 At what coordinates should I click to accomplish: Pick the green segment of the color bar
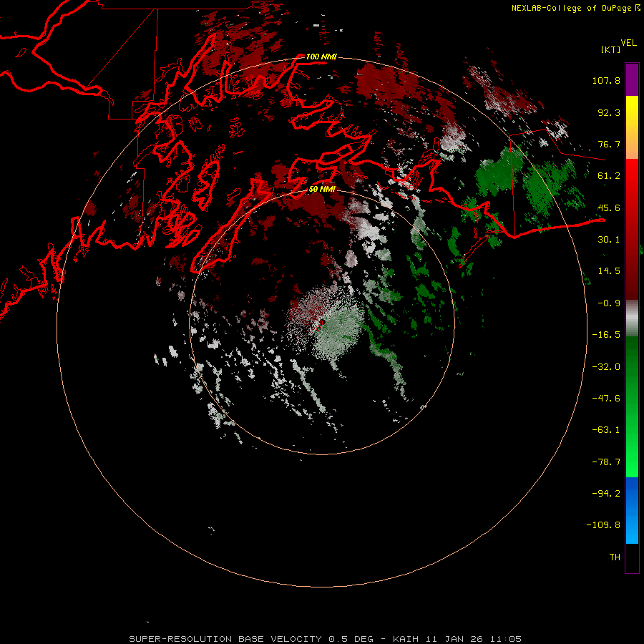click(632, 406)
